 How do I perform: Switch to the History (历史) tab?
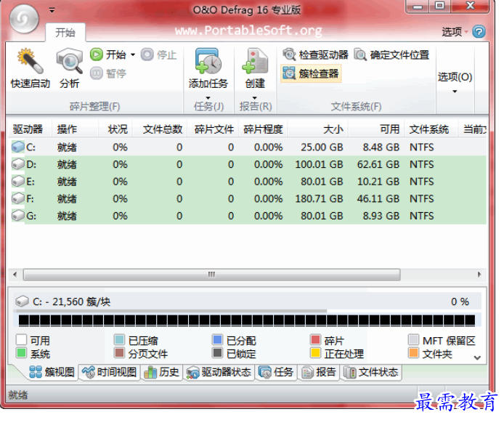coord(162,372)
